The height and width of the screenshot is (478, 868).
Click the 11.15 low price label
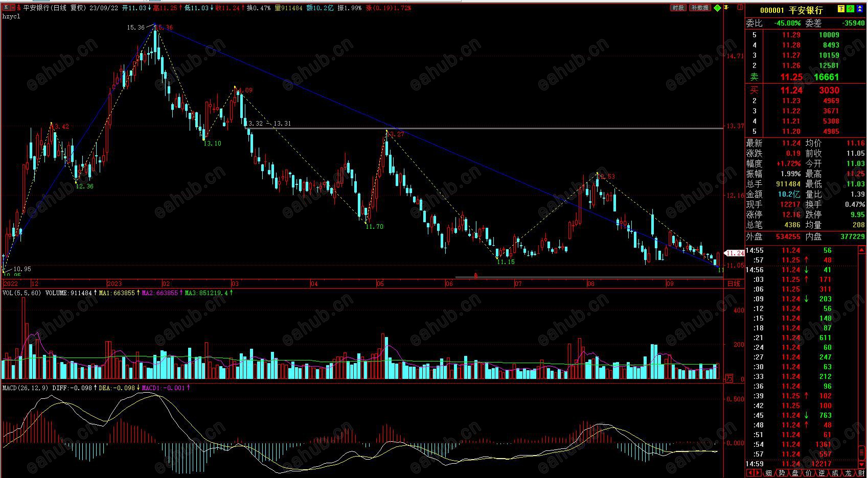(506, 262)
